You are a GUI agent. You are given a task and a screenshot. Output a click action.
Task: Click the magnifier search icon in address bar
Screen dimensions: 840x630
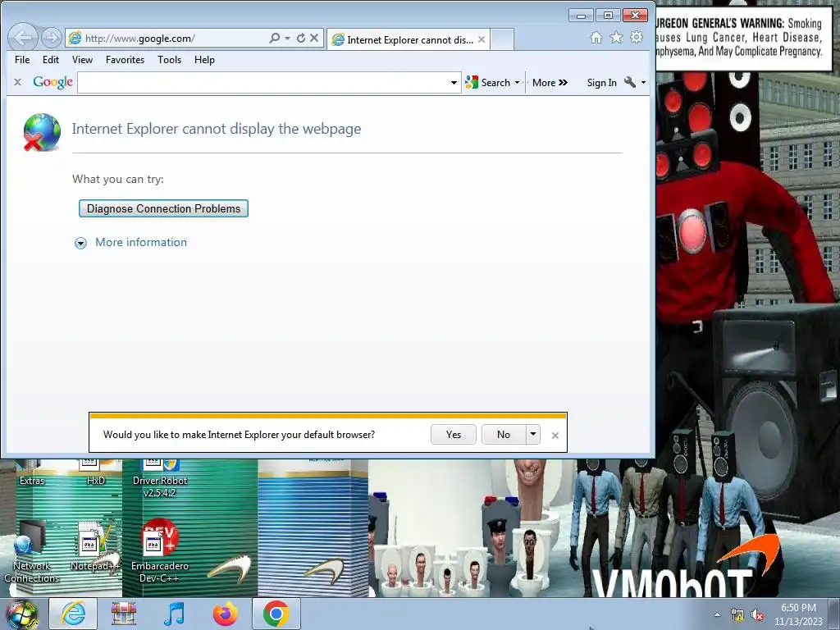click(274, 38)
